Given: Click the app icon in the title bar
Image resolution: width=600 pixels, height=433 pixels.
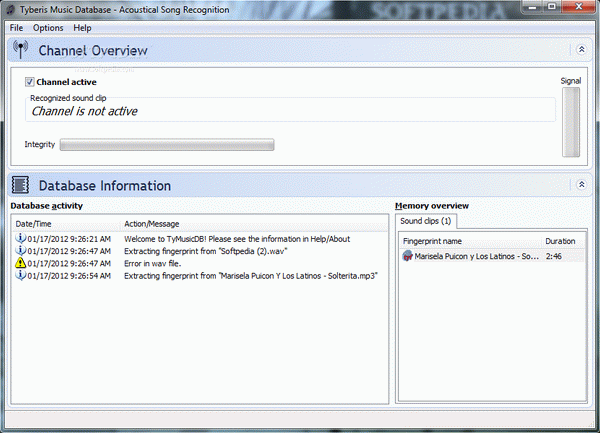Looking at the screenshot, I should coord(11,9).
